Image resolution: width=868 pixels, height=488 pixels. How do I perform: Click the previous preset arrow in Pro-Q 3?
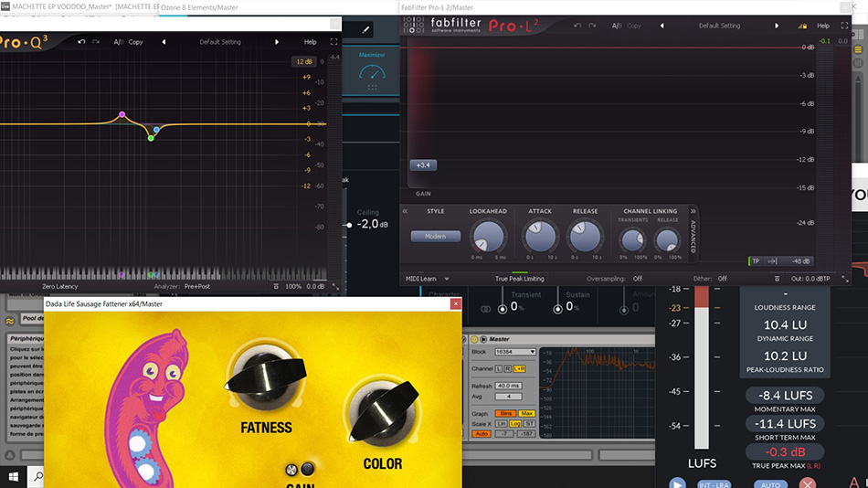coord(164,42)
